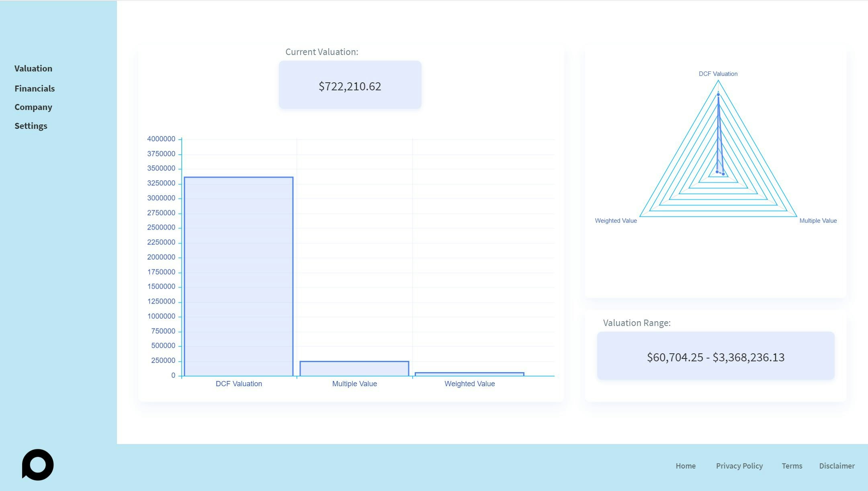This screenshot has width=868, height=491.
Task: Click the Weighted Value radar axis label
Action: pyautogui.click(x=616, y=221)
